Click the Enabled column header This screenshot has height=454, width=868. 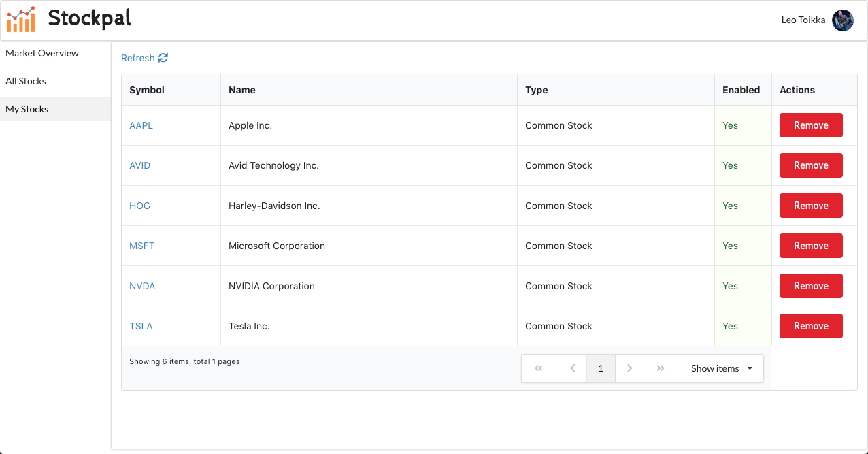pos(743,90)
